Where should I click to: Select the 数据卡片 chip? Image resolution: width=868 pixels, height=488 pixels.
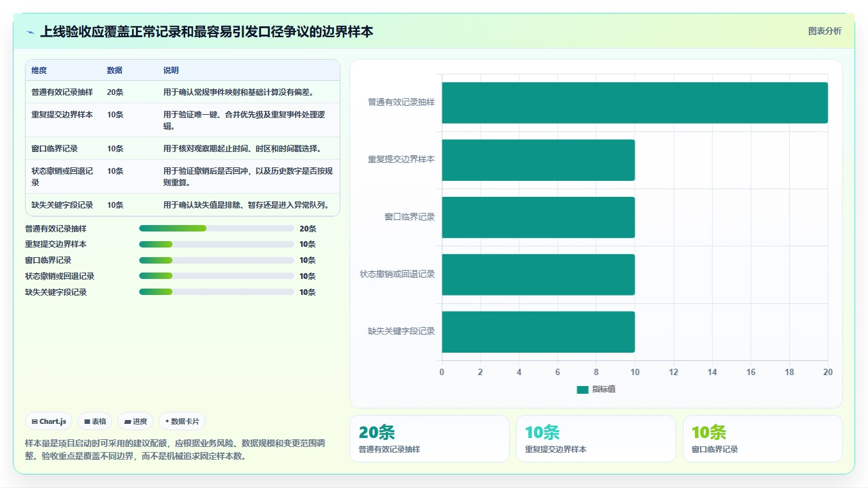(x=182, y=421)
